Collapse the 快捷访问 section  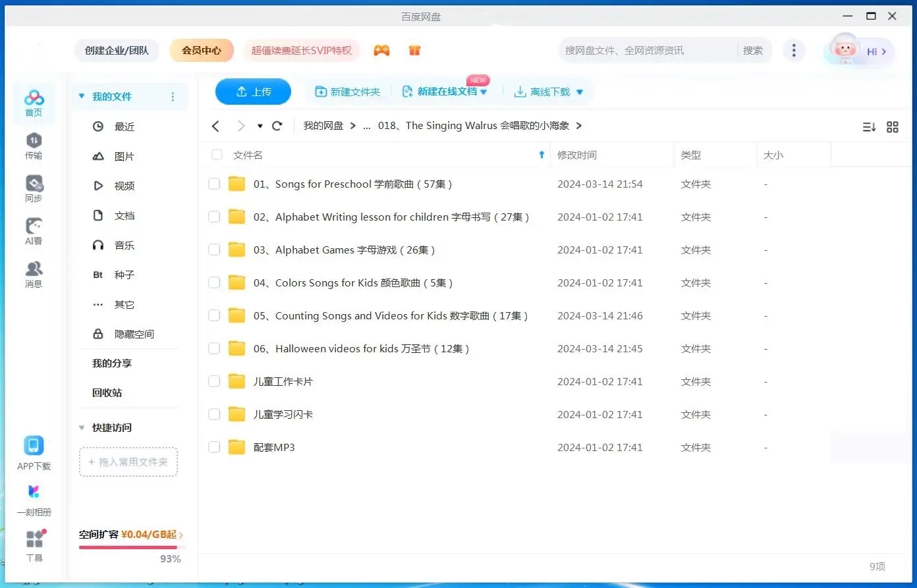(82, 427)
